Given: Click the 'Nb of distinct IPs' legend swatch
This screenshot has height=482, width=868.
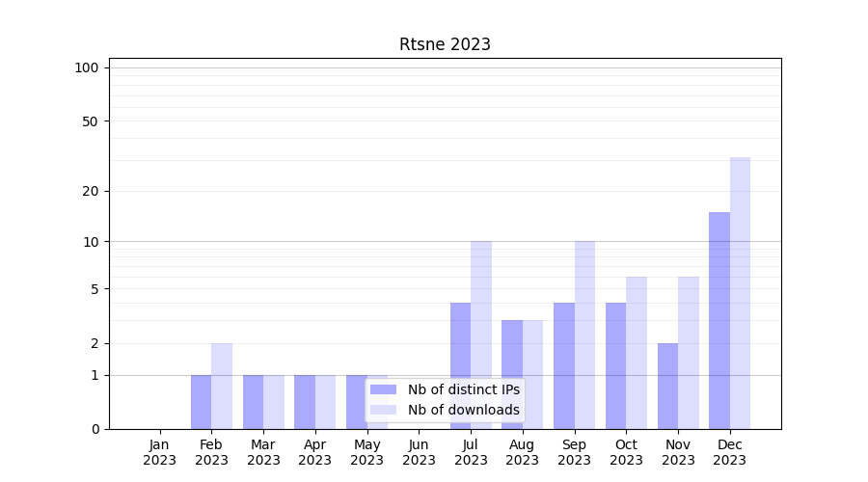Looking at the screenshot, I should point(383,389).
